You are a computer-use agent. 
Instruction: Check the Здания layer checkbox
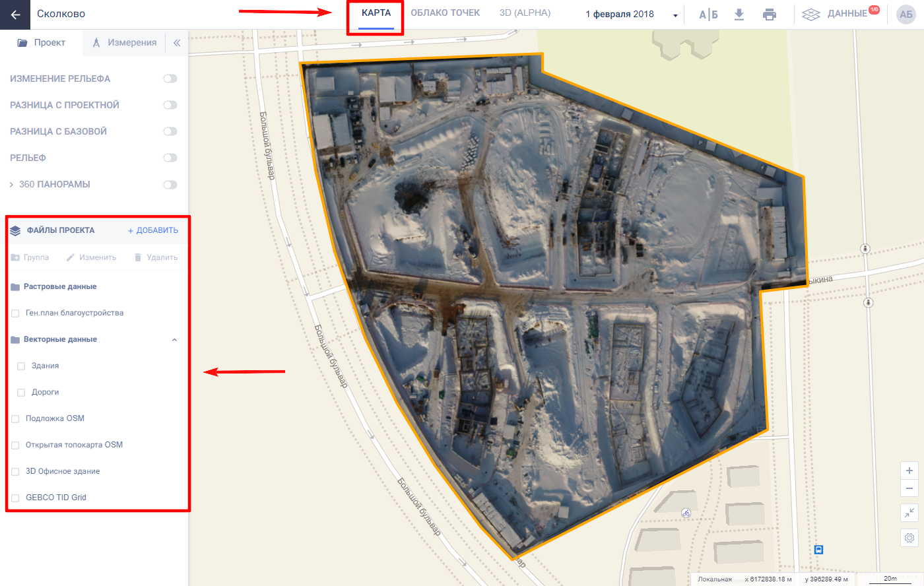[x=21, y=366]
